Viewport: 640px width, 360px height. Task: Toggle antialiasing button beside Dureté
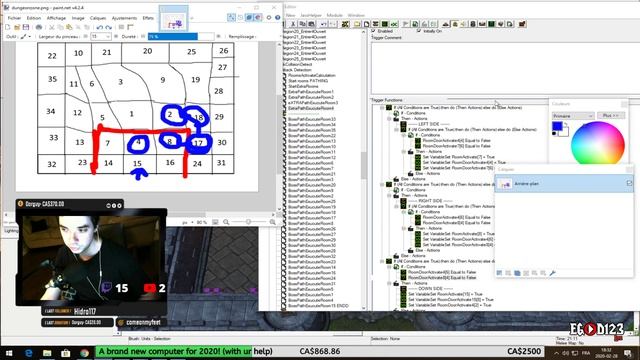pos(143,36)
